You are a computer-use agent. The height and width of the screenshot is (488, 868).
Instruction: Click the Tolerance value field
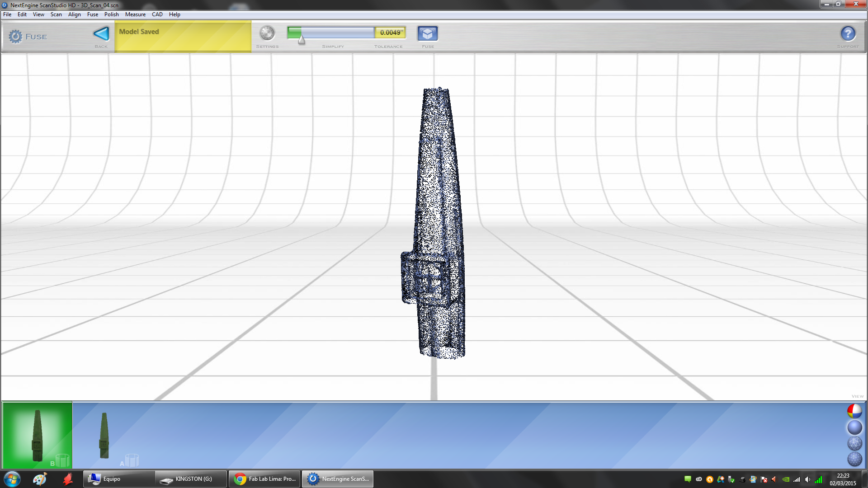391,33
